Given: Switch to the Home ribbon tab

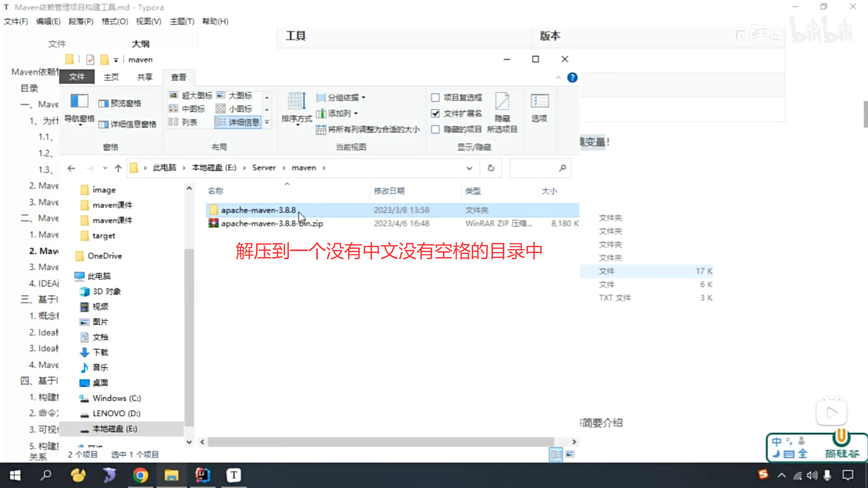Looking at the screenshot, I should tap(111, 77).
